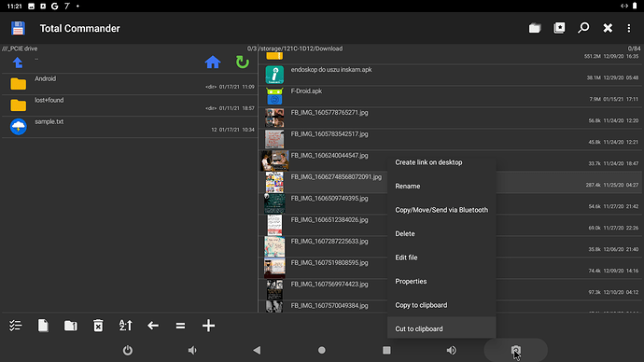Image resolution: width=644 pixels, height=362 pixels.
Task: Click the Total Commander floppy disk logo
Action: [18, 28]
